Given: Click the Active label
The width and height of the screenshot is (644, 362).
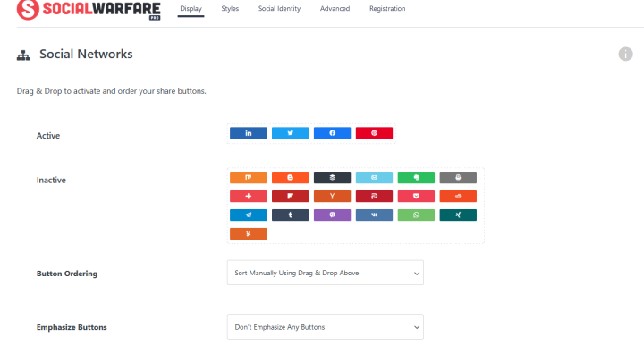Looking at the screenshot, I should tap(48, 136).
